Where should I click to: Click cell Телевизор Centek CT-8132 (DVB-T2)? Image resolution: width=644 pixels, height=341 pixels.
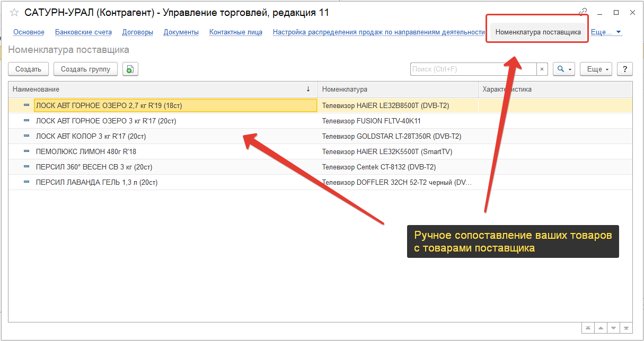pyautogui.click(x=398, y=167)
